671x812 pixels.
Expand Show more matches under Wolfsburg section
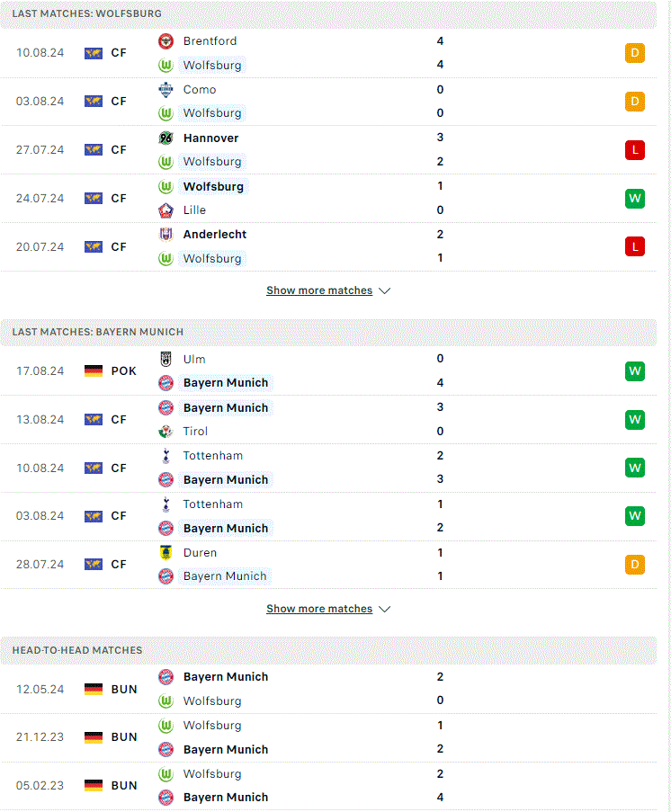(x=319, y=290)
